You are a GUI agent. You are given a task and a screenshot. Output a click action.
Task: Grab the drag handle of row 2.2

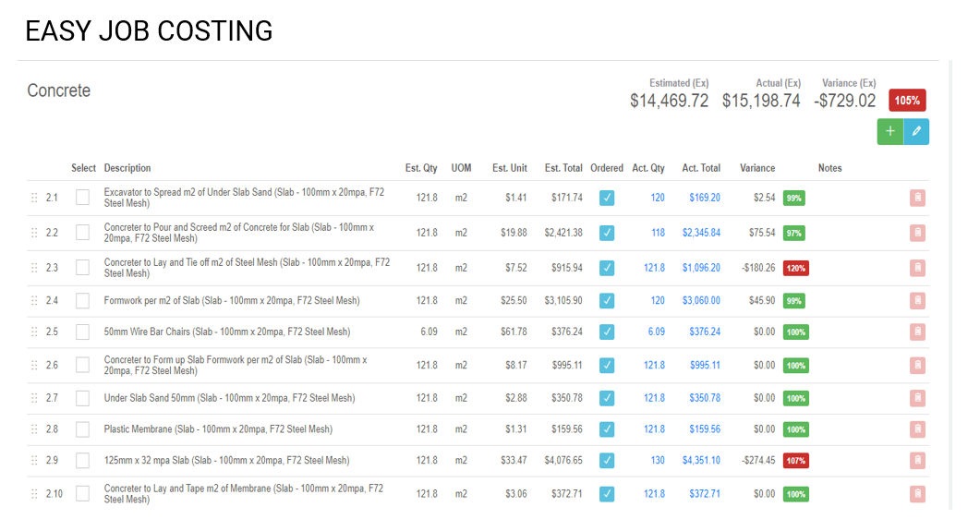(x=34, y=233)
